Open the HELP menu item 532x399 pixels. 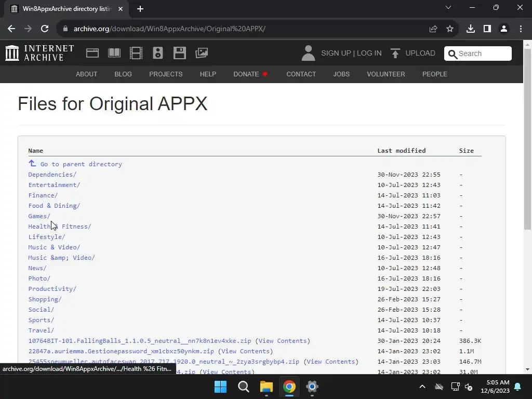coord(208,74)
